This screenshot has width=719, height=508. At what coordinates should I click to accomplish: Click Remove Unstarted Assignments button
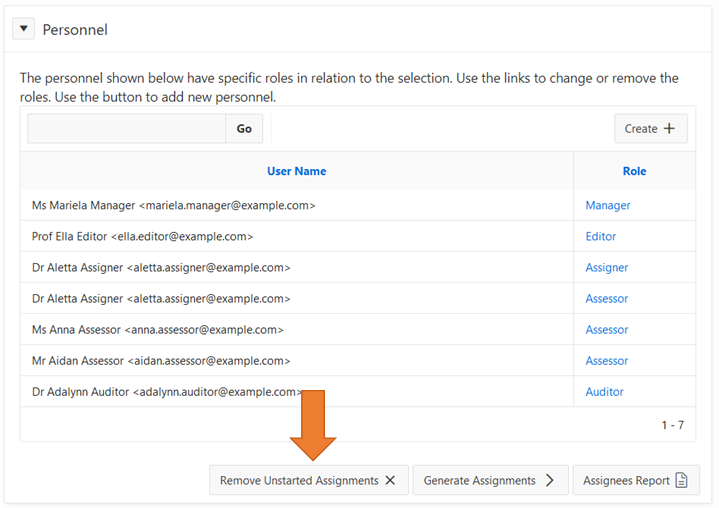309,480
